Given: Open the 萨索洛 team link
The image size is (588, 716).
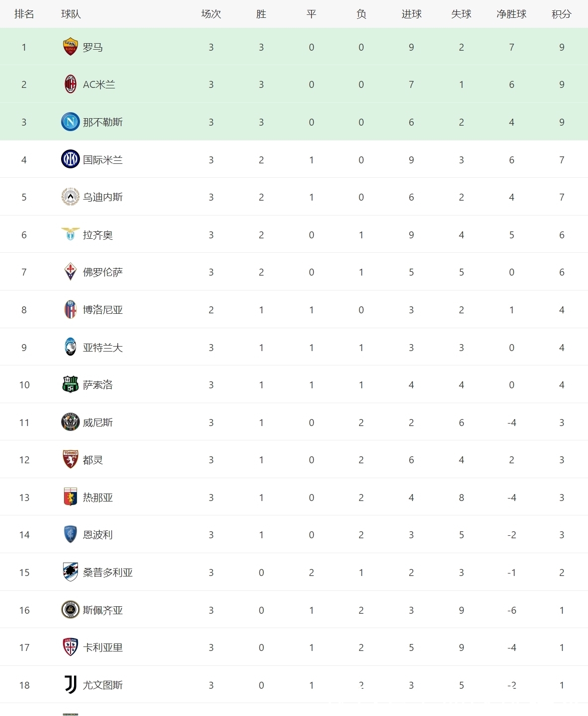Looking at the screenshot, I should [x=98, y=385].
